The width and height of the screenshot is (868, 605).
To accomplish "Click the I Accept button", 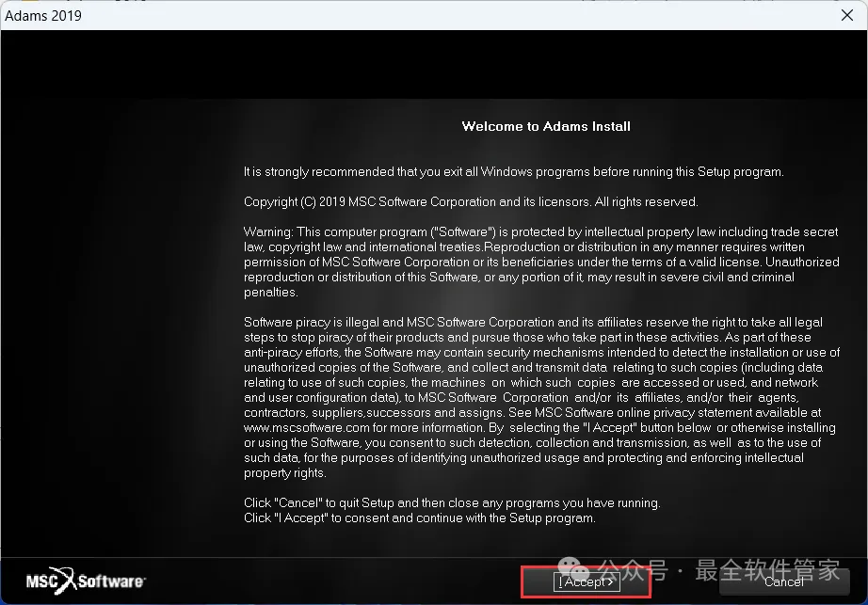I will tap(587, 581).
